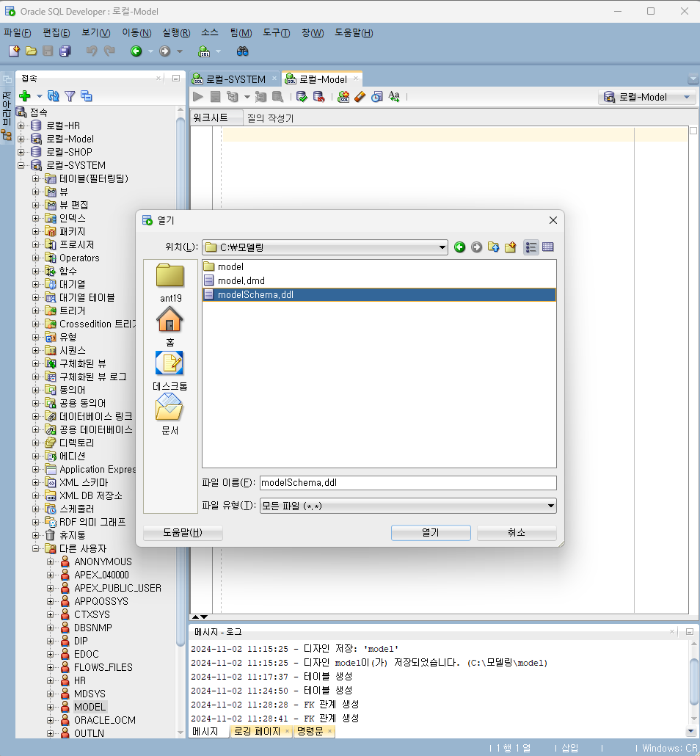Open SQL Worksheet icon in main toolbar
The image size is (700, 756).
click(x=205, y=51)
